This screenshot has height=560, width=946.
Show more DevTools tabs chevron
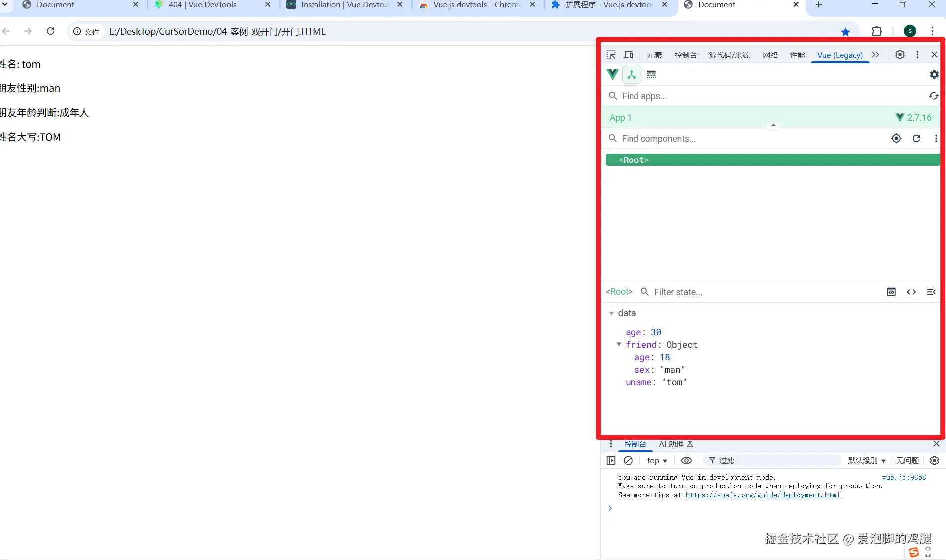875,55
